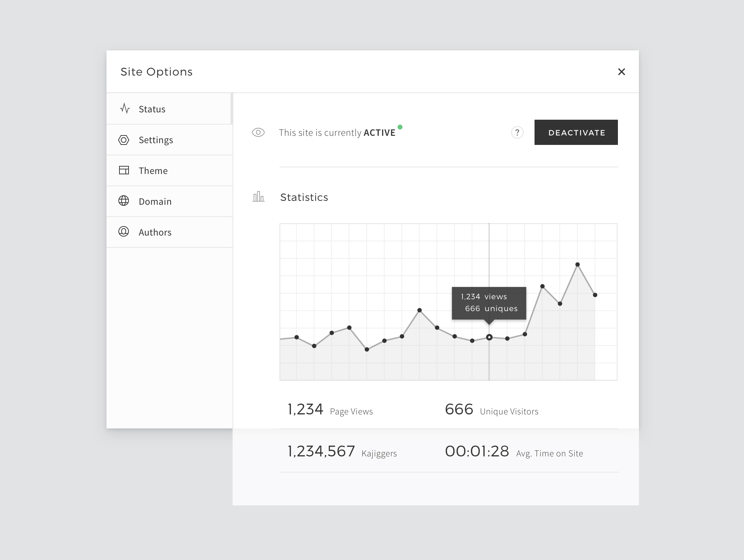Click the Authors person icon
The height and width of the screenshot is (560, 744).
[124, 232]
